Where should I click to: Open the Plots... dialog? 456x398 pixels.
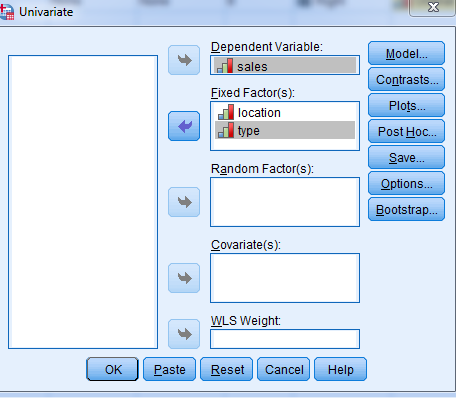[406, 105]
